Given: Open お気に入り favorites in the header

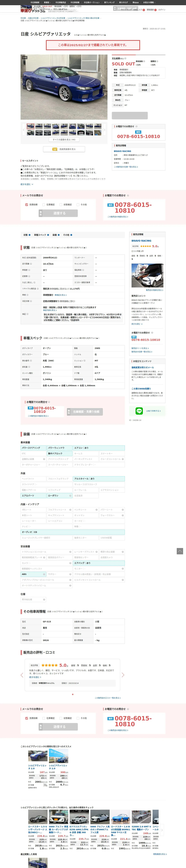Looking at the screenshot, I should tap(139, 10).
